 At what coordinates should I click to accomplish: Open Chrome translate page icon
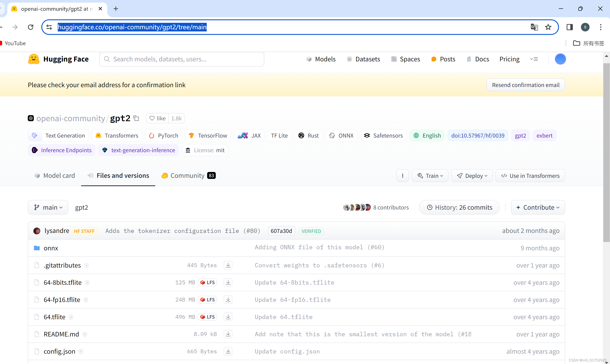[534, 27]
